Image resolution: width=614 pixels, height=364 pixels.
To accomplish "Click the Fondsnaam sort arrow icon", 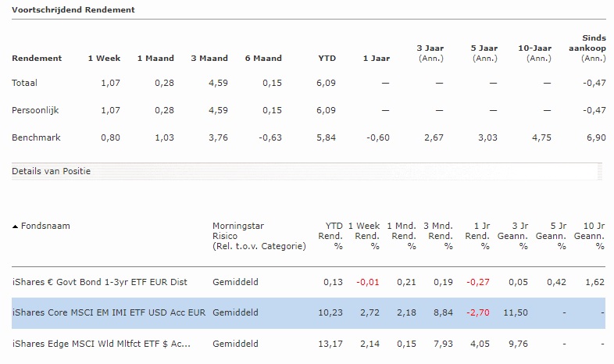I will pos(16,227).
